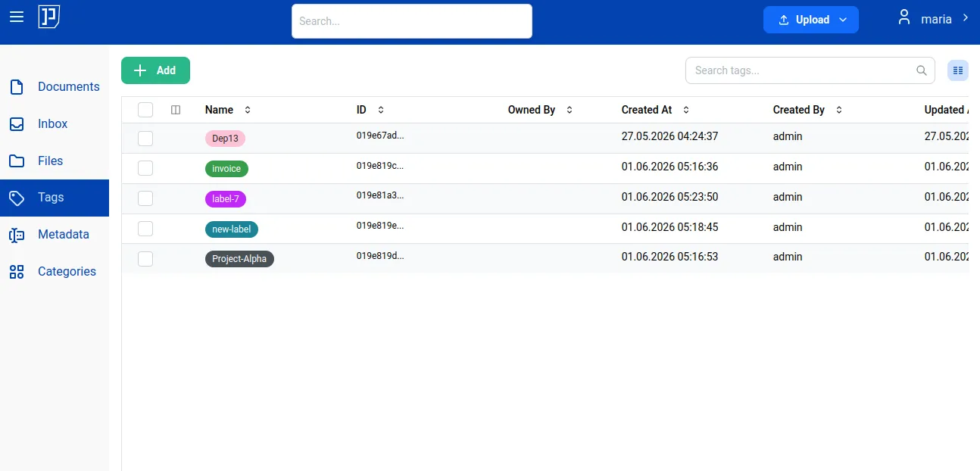The width and height of the screenshot is (980, 471).
Task: Select the label-7 row checkbox
Action: [145, 198]
